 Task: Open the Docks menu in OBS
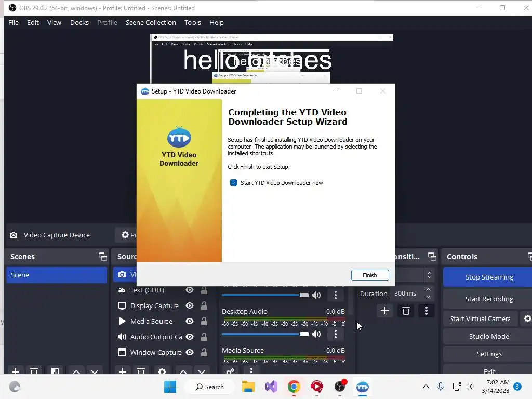[x=79, y=23]
